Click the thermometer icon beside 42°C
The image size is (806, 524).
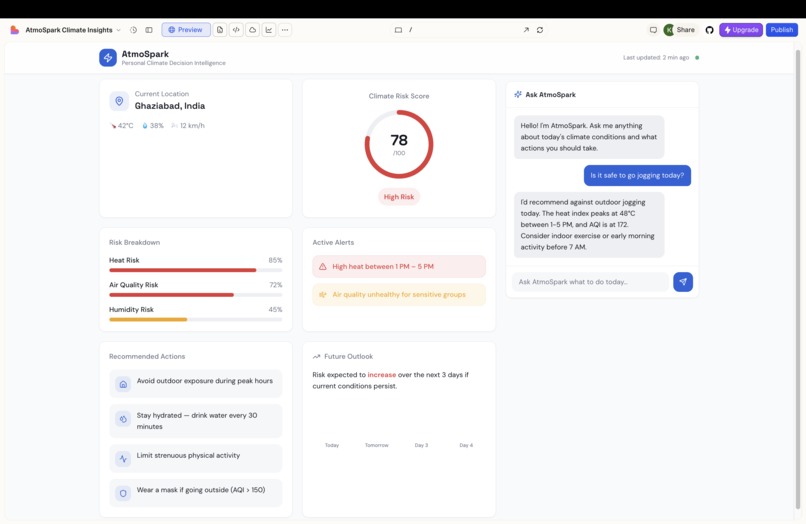tap(113, 125)
